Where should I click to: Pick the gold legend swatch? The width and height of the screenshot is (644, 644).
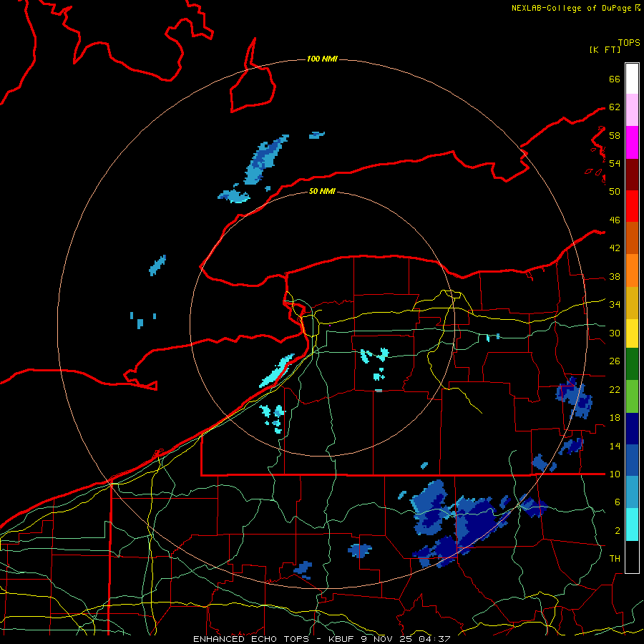632,303
